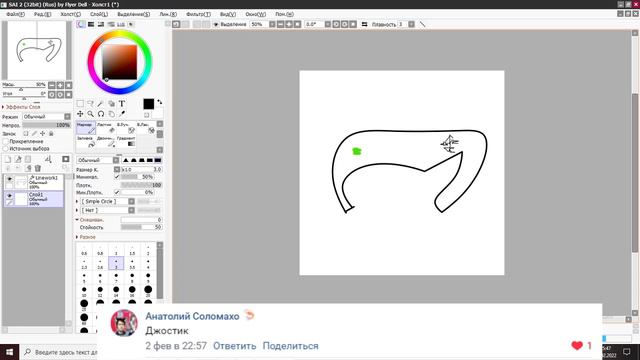
Task: Choose the Заливка fill tool
Action: pyautogui.click(x=86, y=142)
